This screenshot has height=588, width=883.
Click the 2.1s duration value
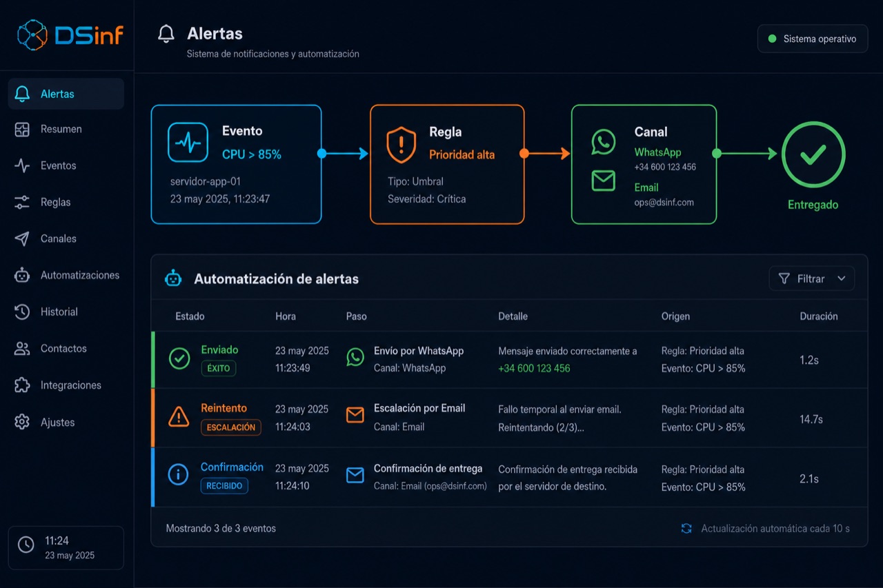809,478
